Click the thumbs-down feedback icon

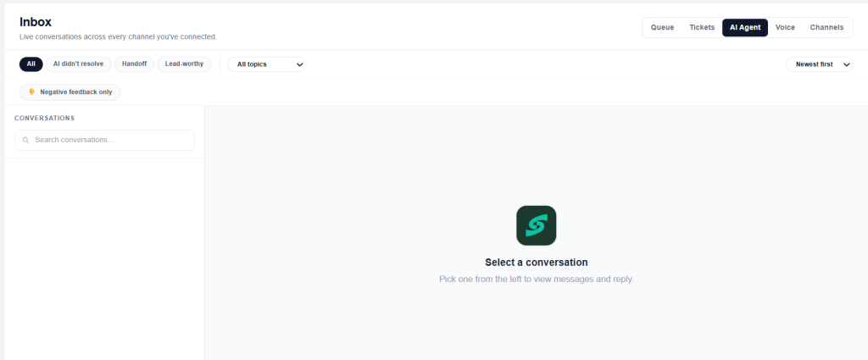pyautogui.click(x=31, y=92)
